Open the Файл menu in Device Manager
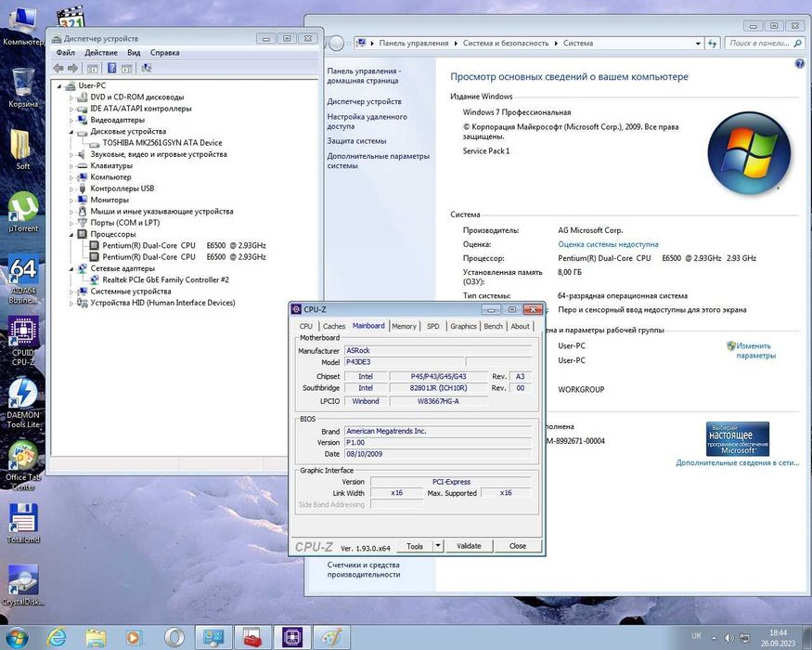Image resolution: width=812 pixels, height=650 pixels. click(x=65, y=52)
